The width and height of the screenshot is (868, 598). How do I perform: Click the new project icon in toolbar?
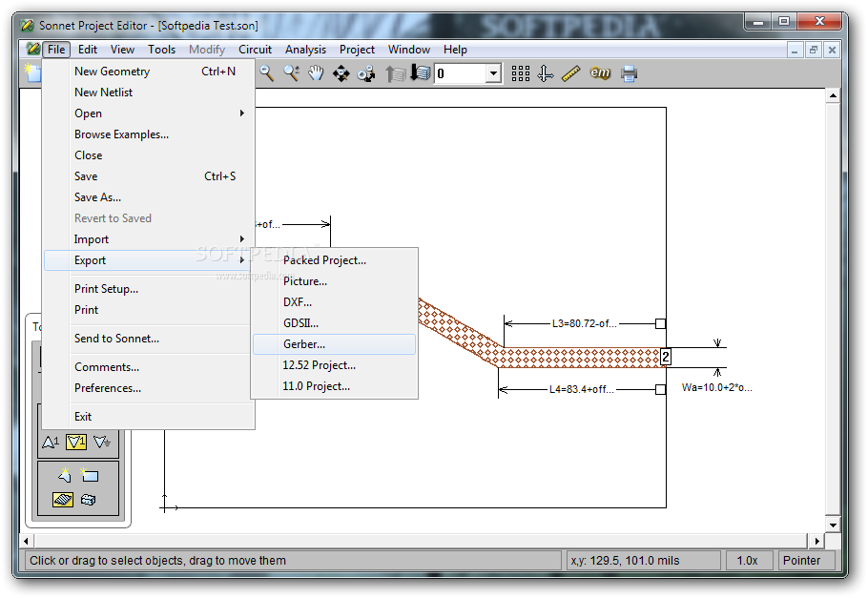(x=33, y=72)
